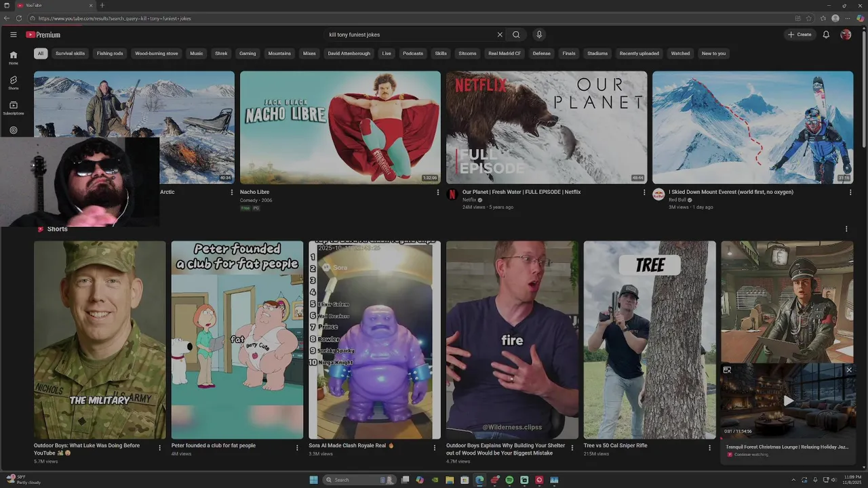This screenshot has height=488, width=868.
Task: Close the mini player
Action: coord(849,370)
